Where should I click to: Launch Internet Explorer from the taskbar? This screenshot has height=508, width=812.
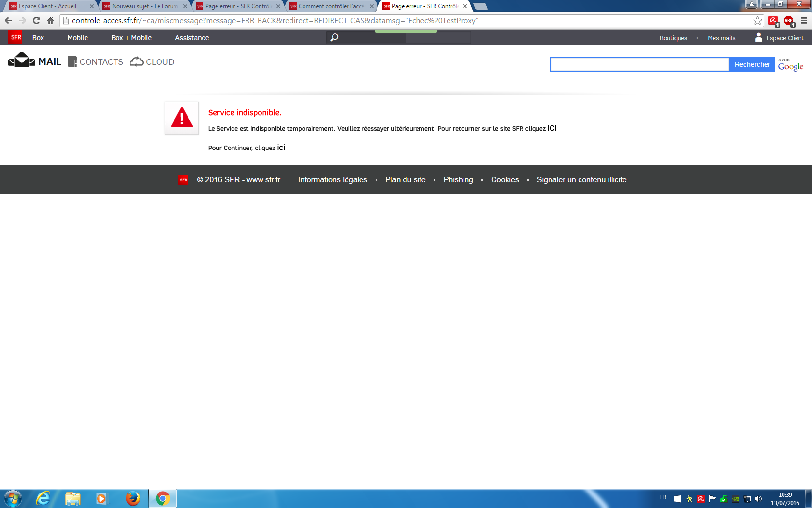pyautogui.click(x=43, y=498)
